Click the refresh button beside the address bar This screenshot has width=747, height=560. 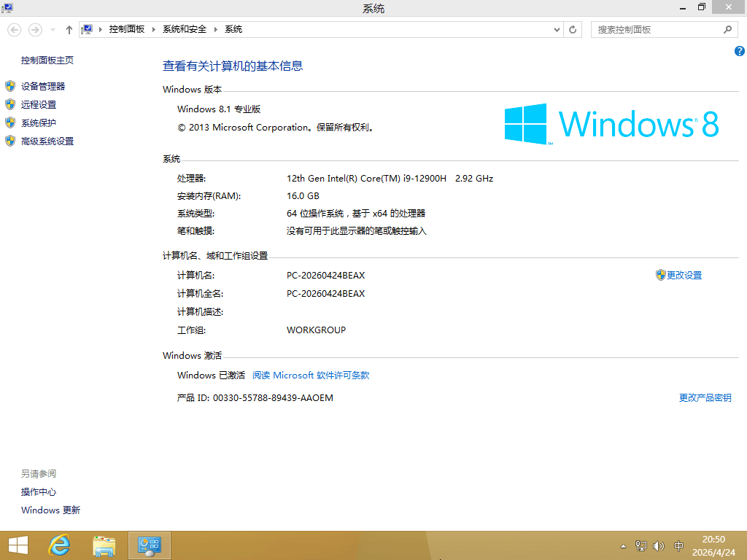[573, 30]
